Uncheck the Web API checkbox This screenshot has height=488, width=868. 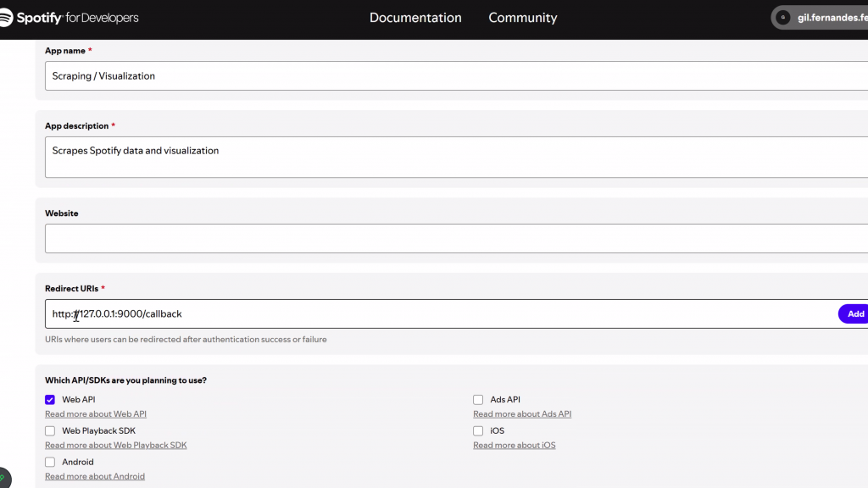click(x=50, y=400)
